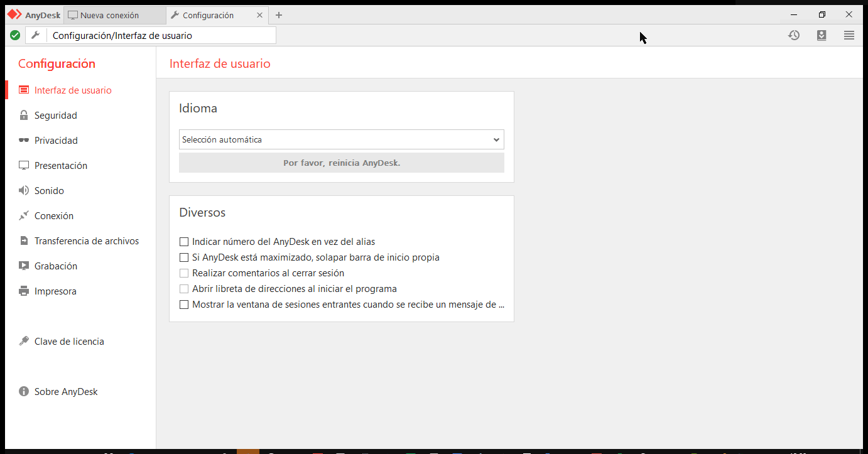Close the Configuración tab

[x=259, y=15]
